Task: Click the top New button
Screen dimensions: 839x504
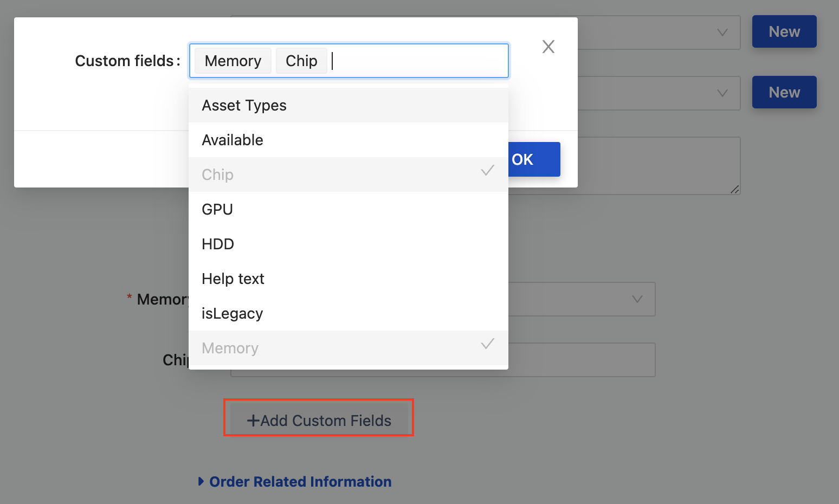Action: pos(784,31)
